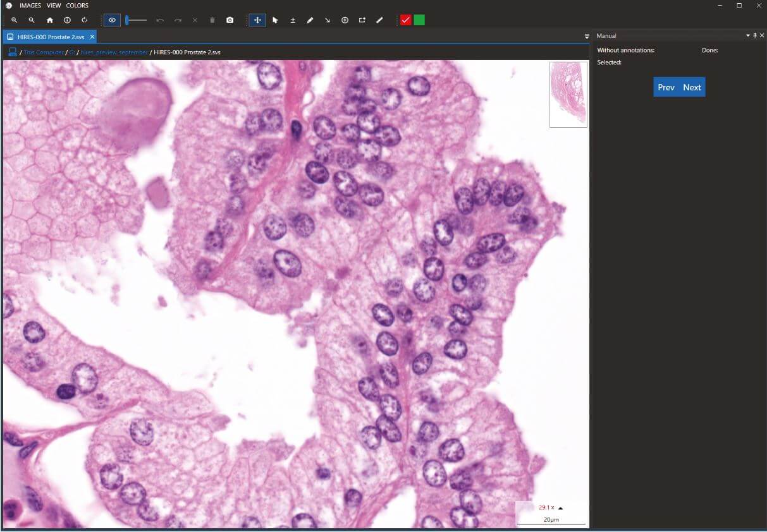Open the COLORS menu
The height and width of the screenshot is (532, 767).
pyautogui.click(x=77, y=6)
